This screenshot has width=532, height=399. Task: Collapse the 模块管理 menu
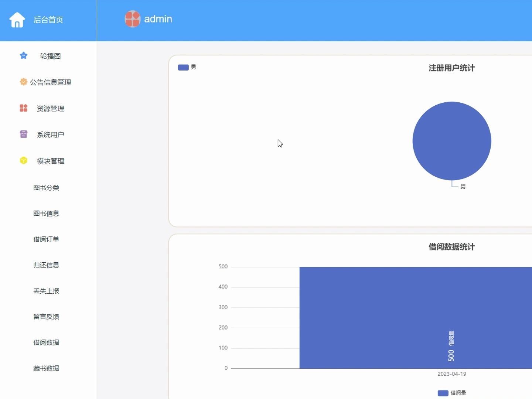pyautogui.click(x=50, y=161)
